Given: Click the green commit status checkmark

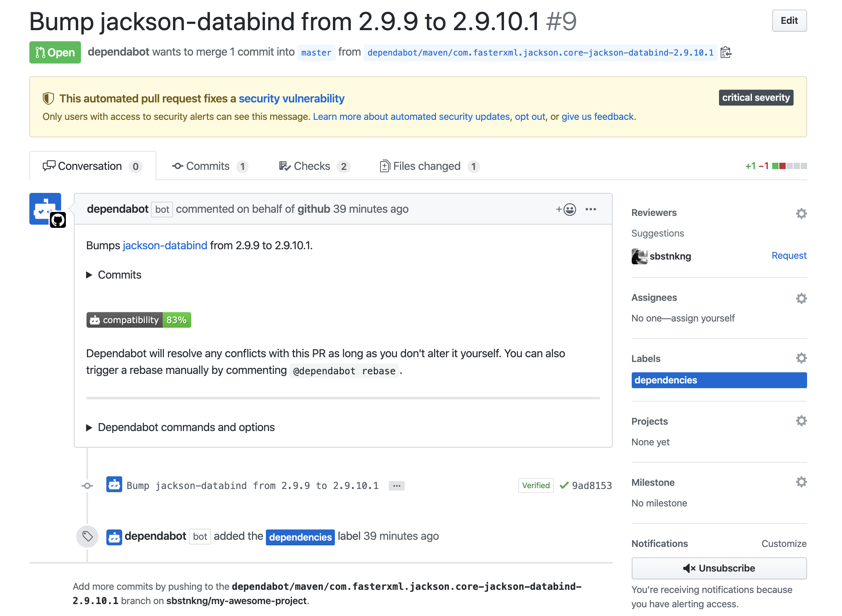Looking at the screenshot, I should [563, 485].
